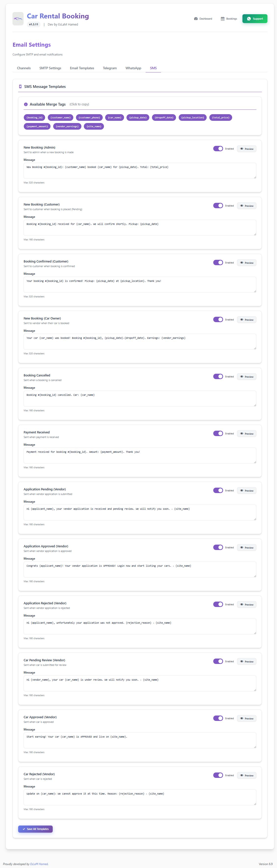Click eye icon to preview Booking Cancelled

coord(242,376)
